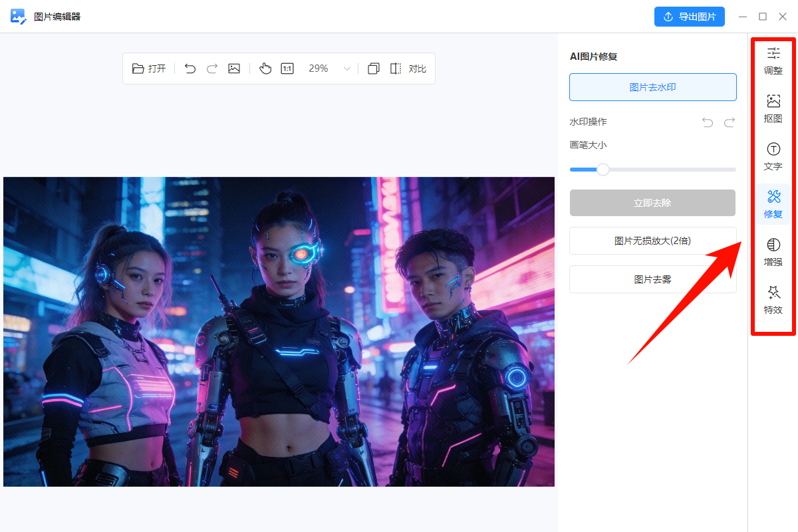
Task: Undo the last 水印操作 watermark action
Action: tap(707, 122)
